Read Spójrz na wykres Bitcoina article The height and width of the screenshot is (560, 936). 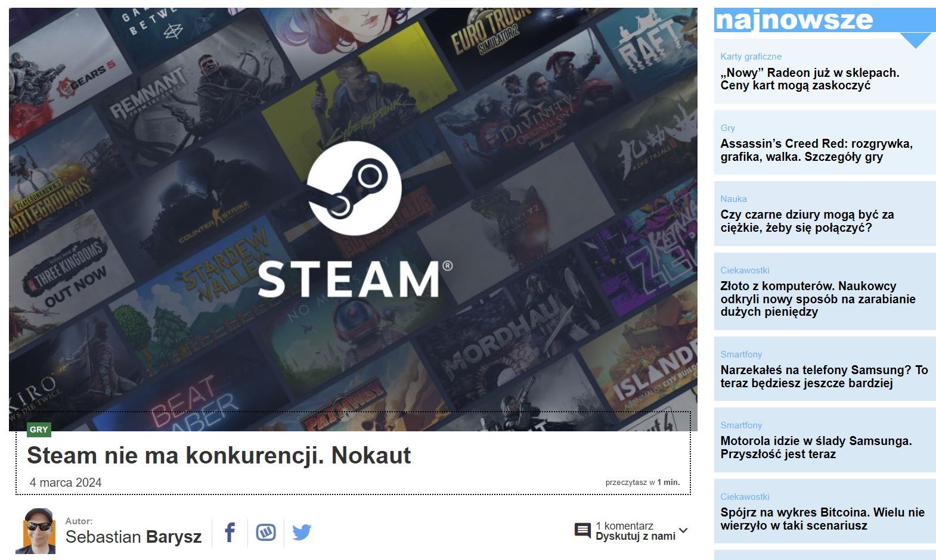click(x=822, y=519)
